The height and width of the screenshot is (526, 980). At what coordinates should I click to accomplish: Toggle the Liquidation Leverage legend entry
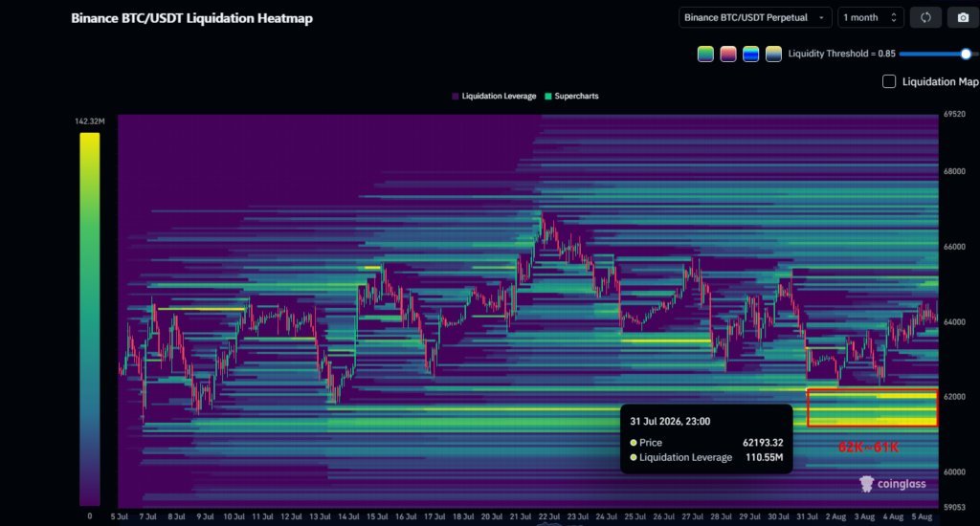click(x=494, y=97)
